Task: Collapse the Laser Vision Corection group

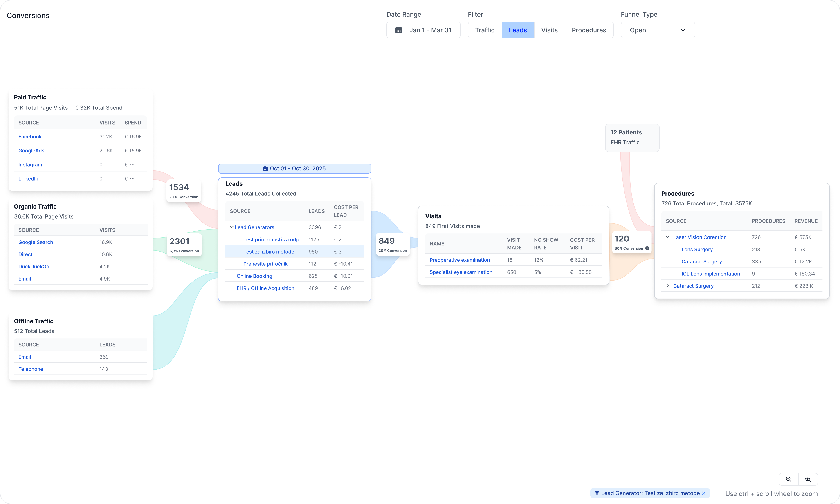Action: pos(668,237)
